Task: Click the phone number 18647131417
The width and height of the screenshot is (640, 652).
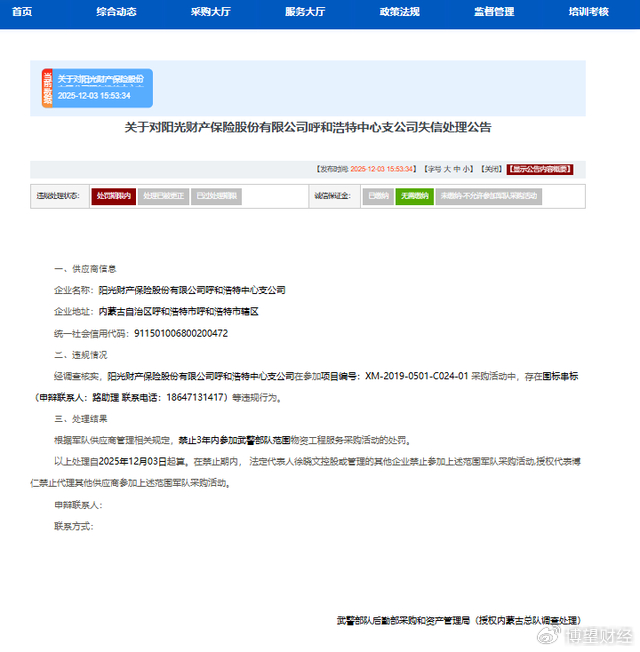Action: (195, 398)
